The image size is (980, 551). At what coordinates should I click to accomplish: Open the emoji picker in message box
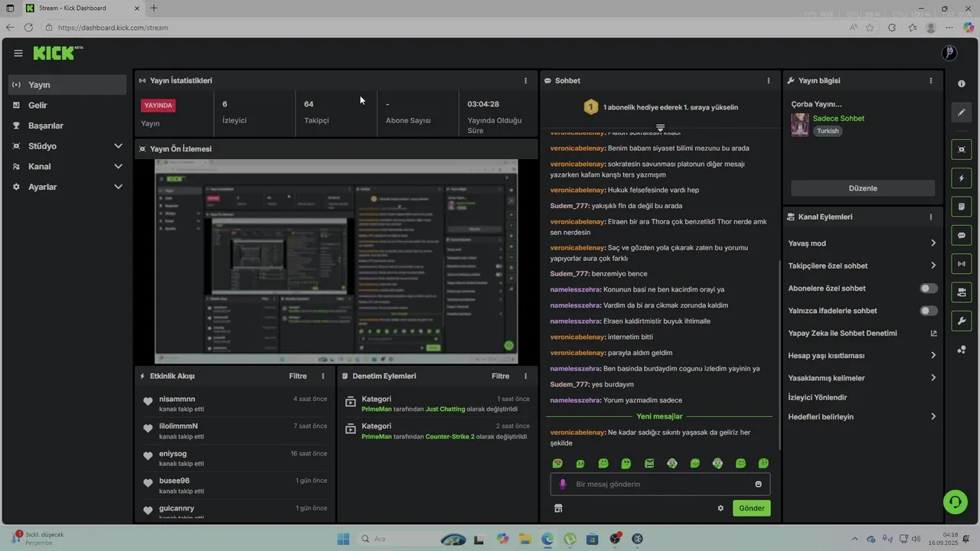tap(759, 484)
